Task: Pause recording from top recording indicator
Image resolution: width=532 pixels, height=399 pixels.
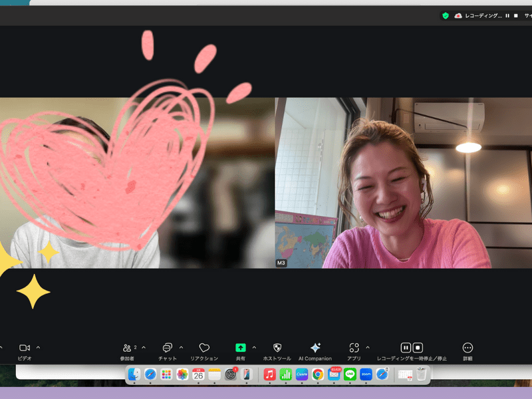Action: [x=507, y=15]
